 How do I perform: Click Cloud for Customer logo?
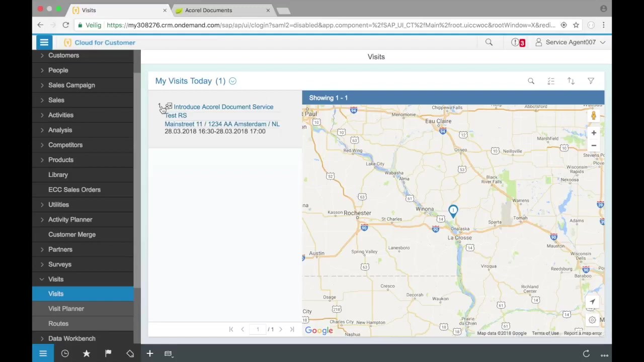pos(100,43)
